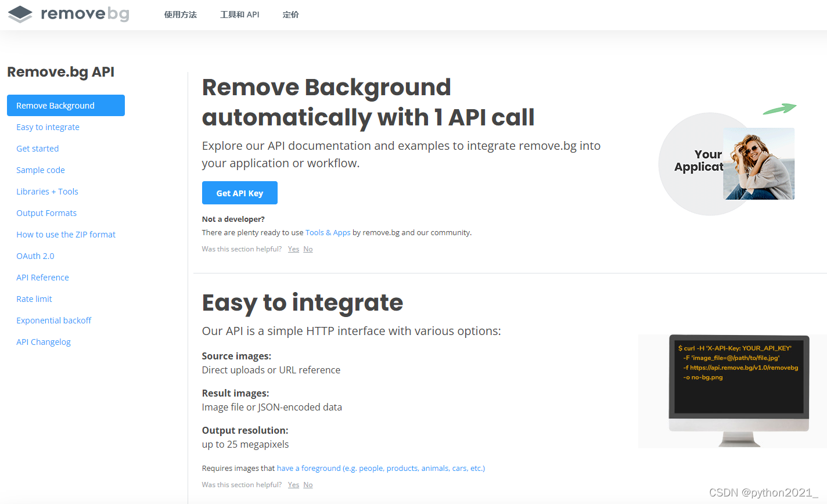Viewport: 827px width, 504px height.
Task: Click the 'Easy to integrate' main heading
Action: click(x=303, y=303)
